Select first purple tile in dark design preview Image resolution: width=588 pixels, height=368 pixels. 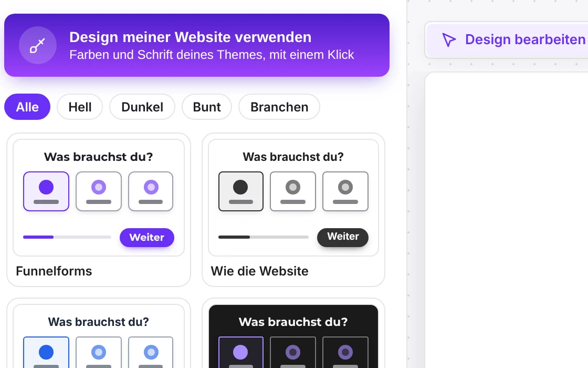tap(241, 353)
